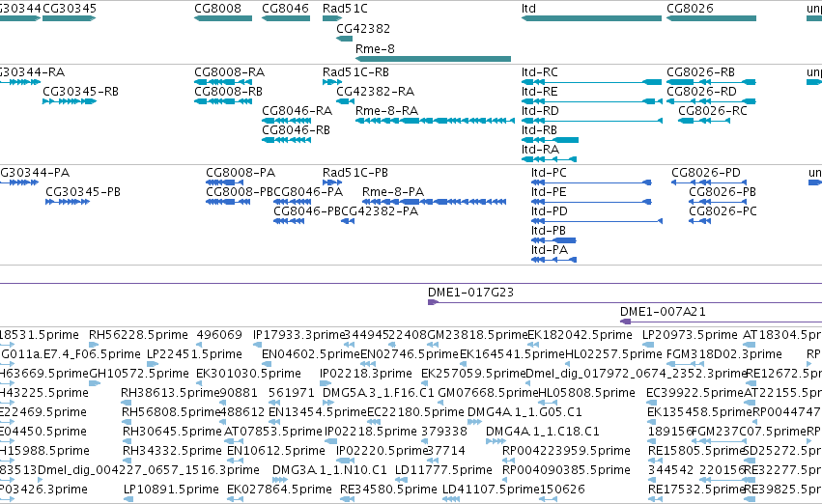Open the DMG3A1_1.N10.C1 EST label
822x504 pixels.
(329, 470)
